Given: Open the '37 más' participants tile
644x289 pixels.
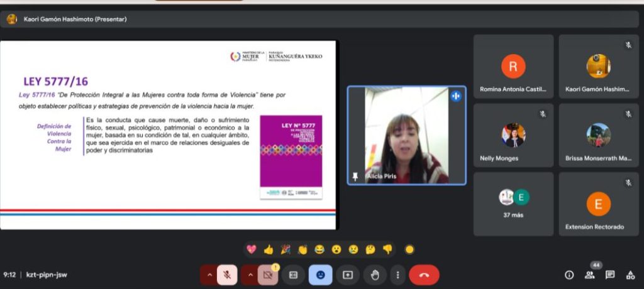Looking at the screenshot, I should click(x=513, y=204).
